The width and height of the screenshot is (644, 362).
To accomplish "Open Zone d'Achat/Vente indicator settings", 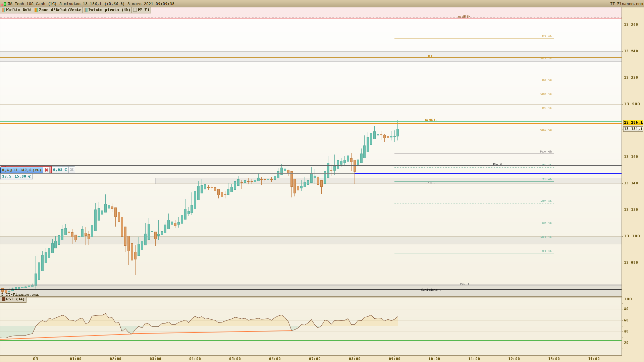I will [x=60, y=10].
